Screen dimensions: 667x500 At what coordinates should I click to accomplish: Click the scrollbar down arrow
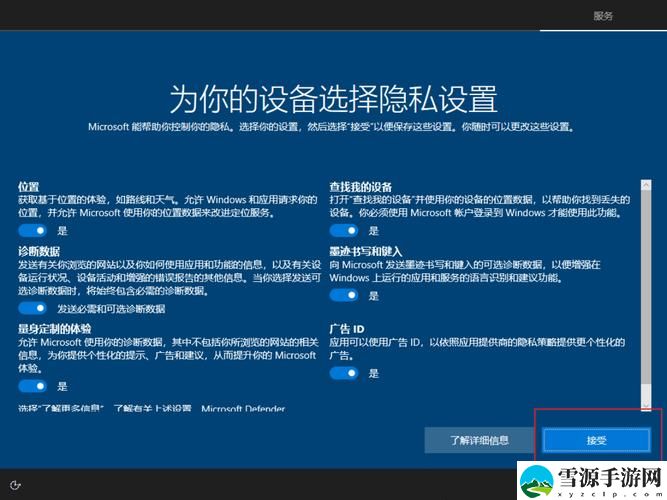(646, 405)
